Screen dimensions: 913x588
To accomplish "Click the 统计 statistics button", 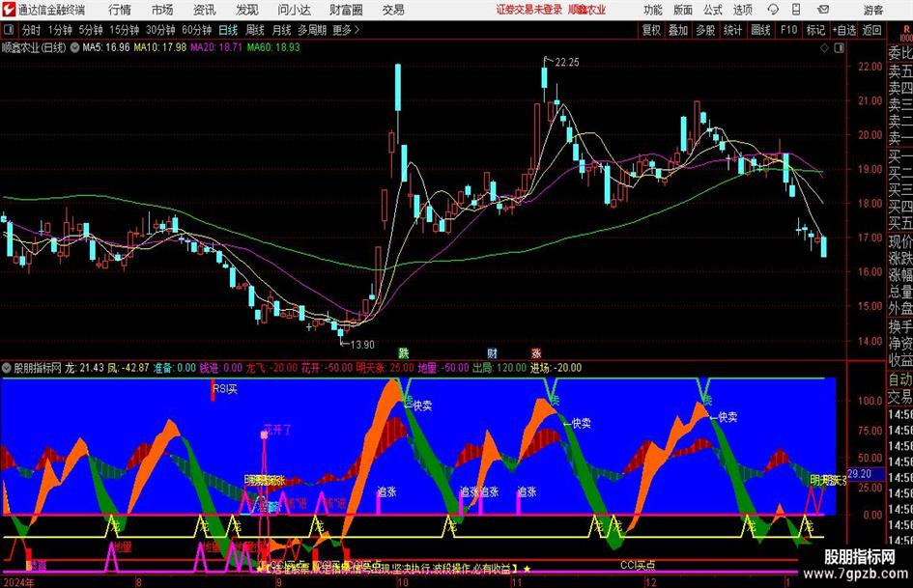I will click(x=732, y=30).
